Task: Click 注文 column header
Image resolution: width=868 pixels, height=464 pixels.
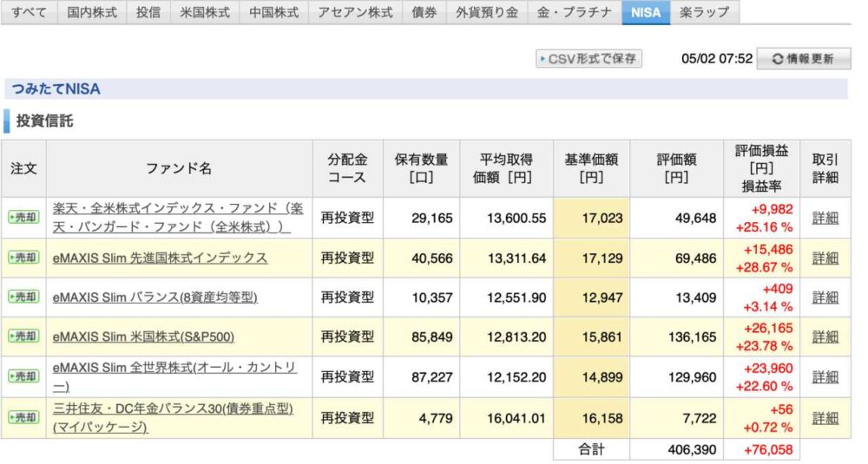Action: [x=23, y=168]
